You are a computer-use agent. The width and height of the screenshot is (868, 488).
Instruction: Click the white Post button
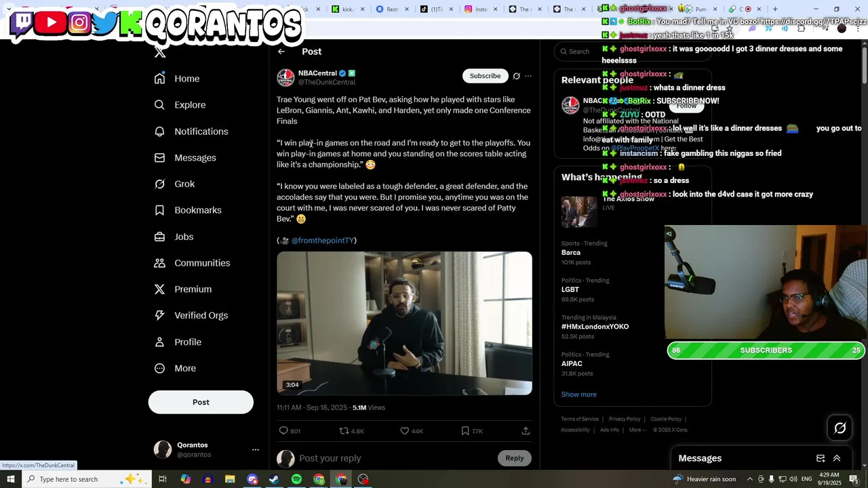click(x=201, y=402)
